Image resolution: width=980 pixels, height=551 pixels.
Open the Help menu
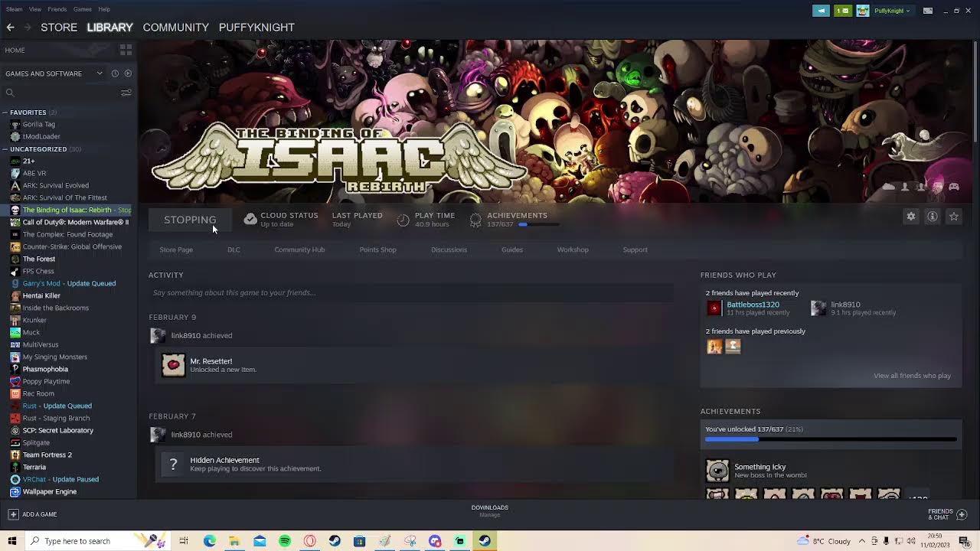(x=104, y=9)
